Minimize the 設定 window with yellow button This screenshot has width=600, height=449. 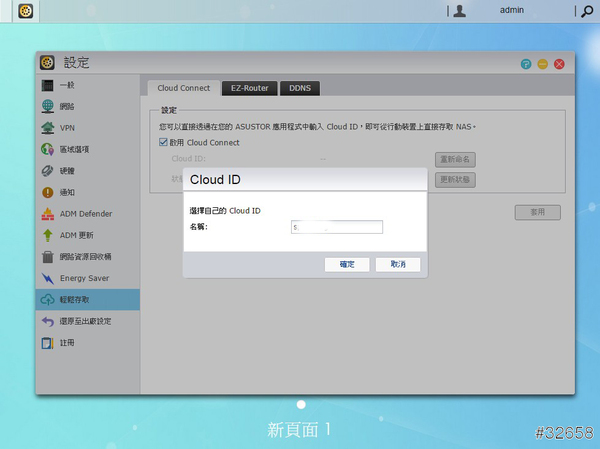(x=543, y=64)
